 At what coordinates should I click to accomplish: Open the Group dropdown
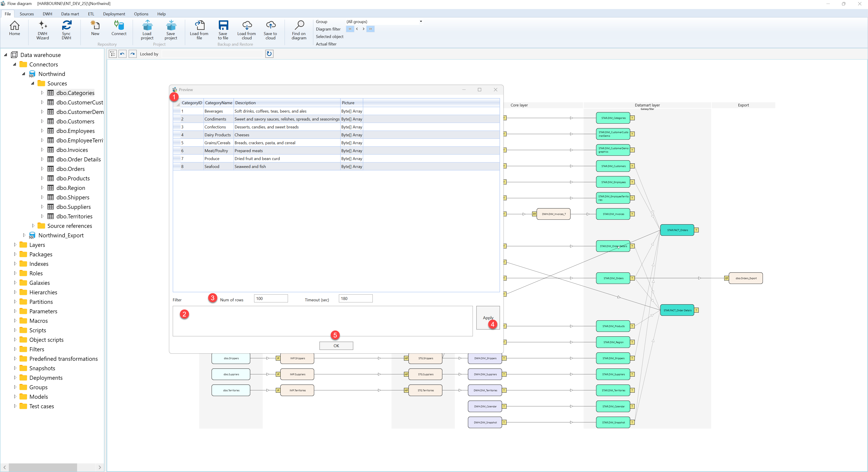click(420, 21)
